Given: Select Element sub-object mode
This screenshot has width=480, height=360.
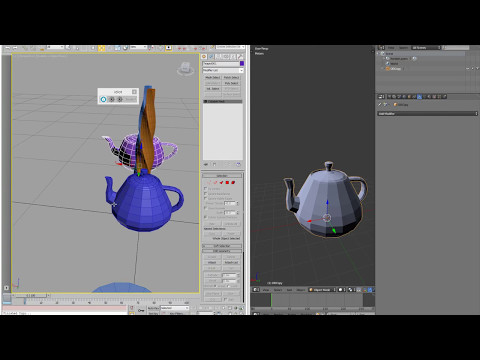Looking at the screenshot, I should [233, 182].
